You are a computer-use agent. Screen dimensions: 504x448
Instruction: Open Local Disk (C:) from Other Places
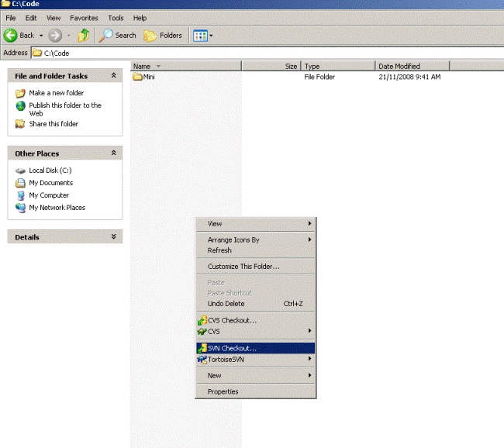coord(50,171)
